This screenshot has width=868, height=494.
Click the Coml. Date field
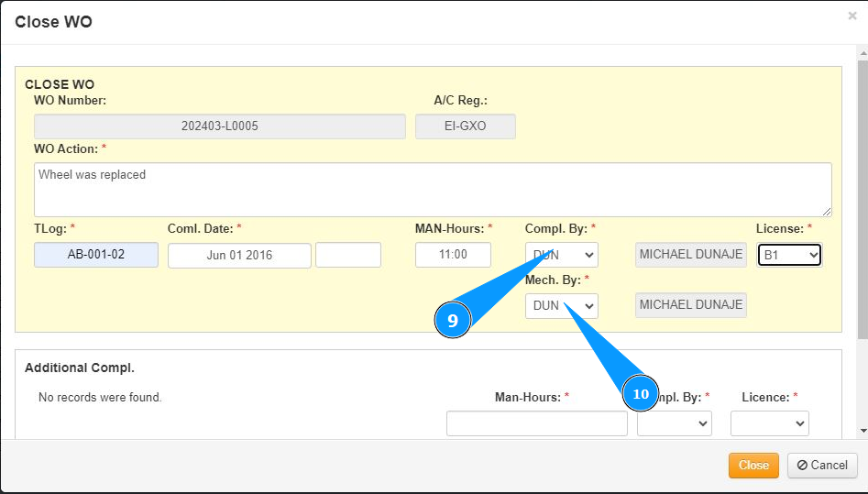pyautogui.click(x=239, y=256)
